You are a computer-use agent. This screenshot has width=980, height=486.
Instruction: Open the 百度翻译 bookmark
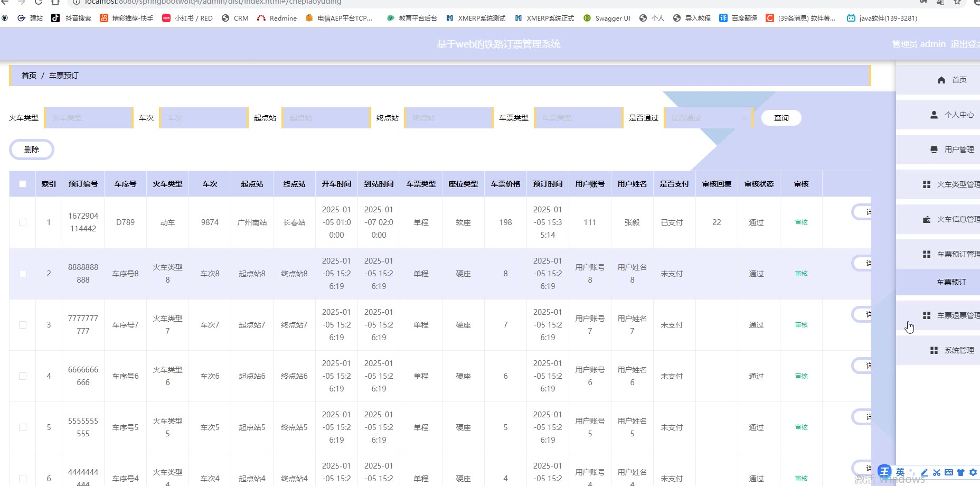tap(739, 18)
